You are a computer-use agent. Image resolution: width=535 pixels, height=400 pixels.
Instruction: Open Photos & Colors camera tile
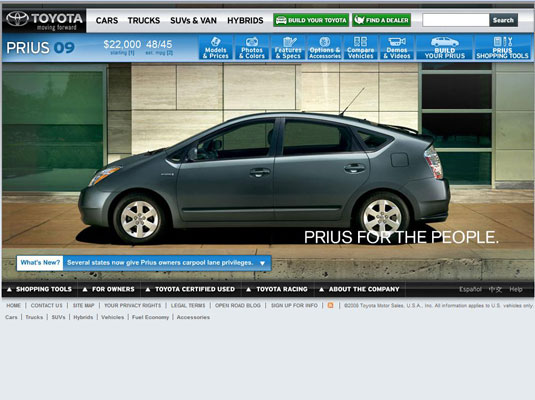pos(252,47)
